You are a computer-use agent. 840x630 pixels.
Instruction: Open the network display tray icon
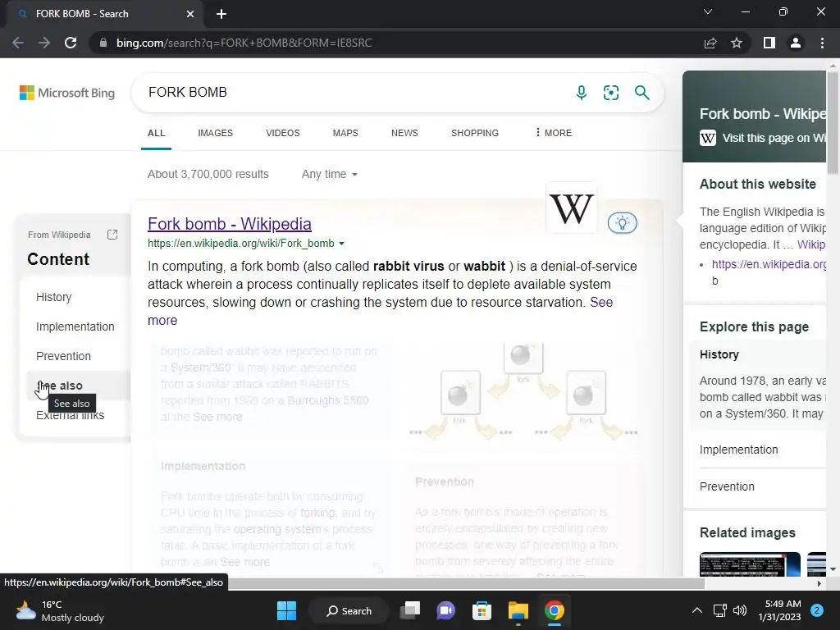719,610
